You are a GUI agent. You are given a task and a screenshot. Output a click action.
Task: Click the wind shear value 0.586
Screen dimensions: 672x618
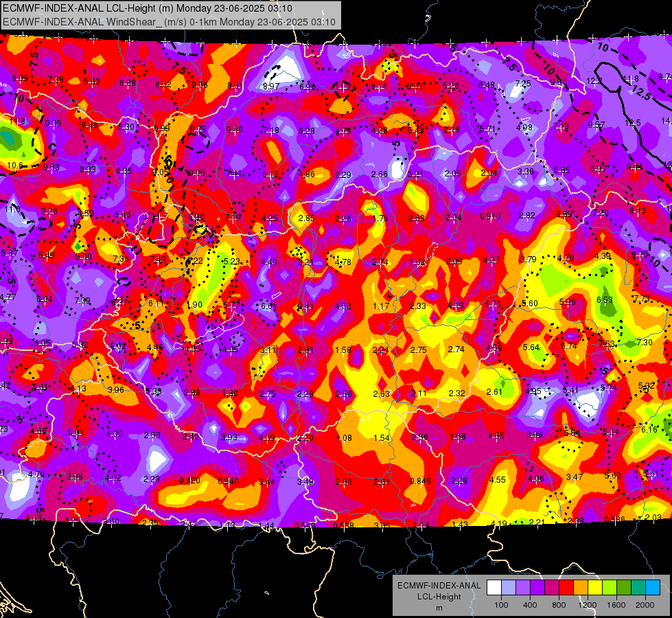[x=615, y=519]
